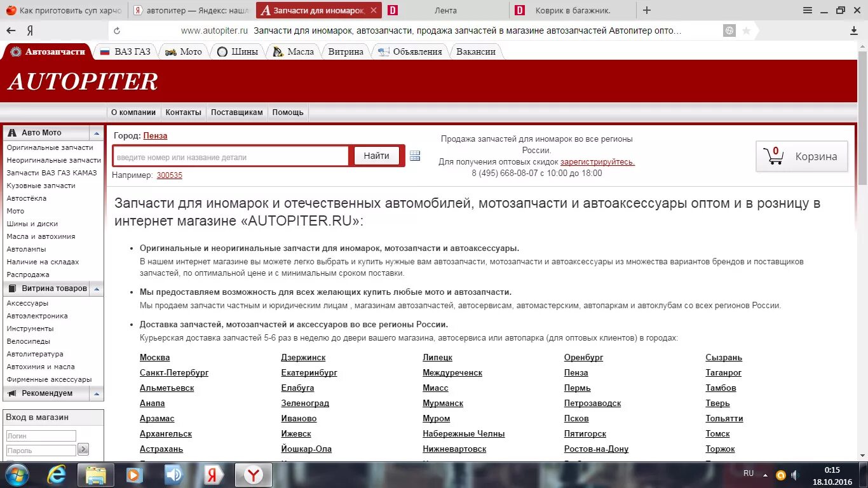Viewport: 868px width, 488px height.
Task: Open the Корзина cart button
Action: (x=802, y=156)
